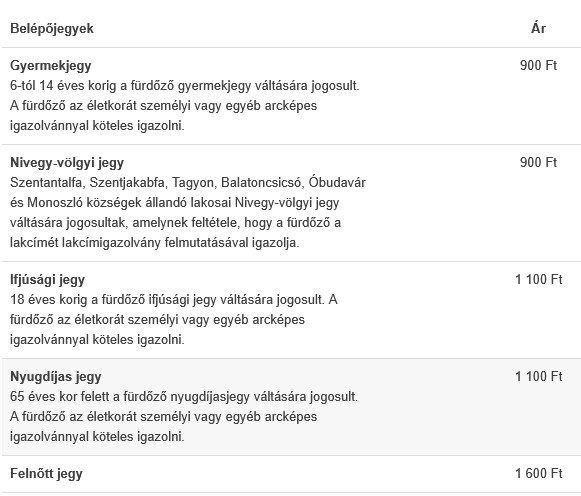581x496 pixels.
Task: Click the Felnőtt jegy price 1 600 Ft
Action: click(x=538, y=474)
